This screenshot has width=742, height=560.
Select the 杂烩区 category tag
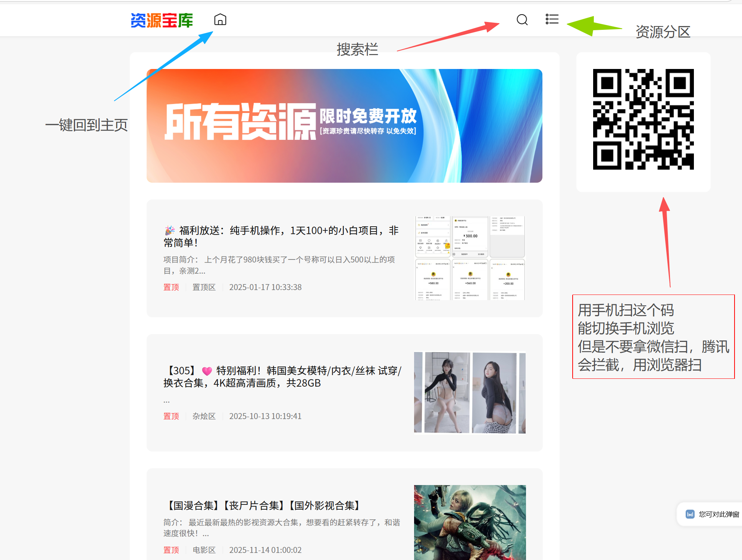pyautogui.click(x=204, y=416)
